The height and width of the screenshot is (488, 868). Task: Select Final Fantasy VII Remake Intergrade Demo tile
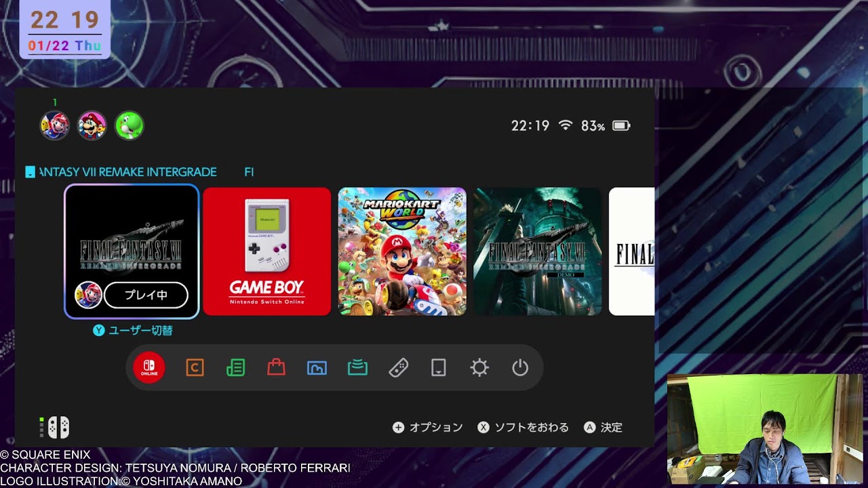(x=538, y=251)
